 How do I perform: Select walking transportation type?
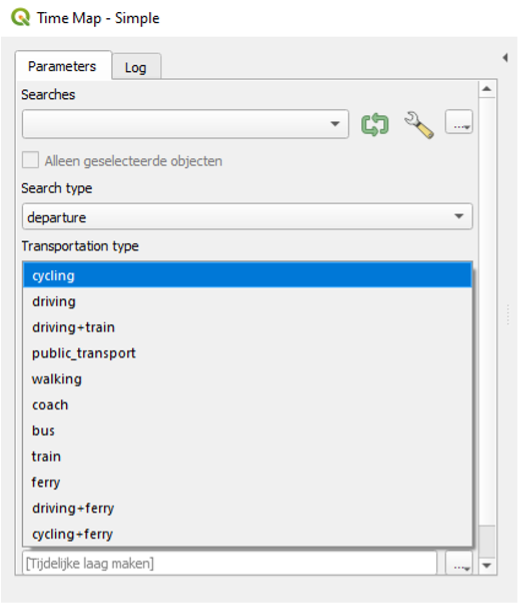click(247, 379)
